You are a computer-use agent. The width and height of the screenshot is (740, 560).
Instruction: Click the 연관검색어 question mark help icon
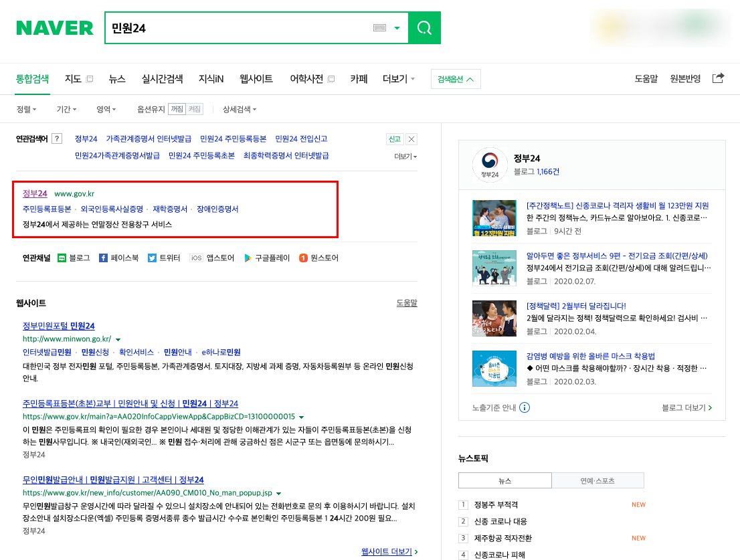57,138
